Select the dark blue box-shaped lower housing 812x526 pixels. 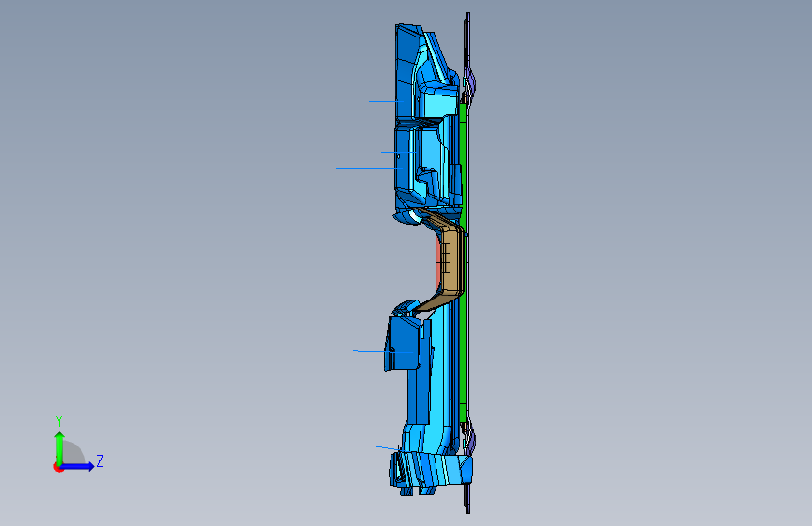click(x=403, y=343)
